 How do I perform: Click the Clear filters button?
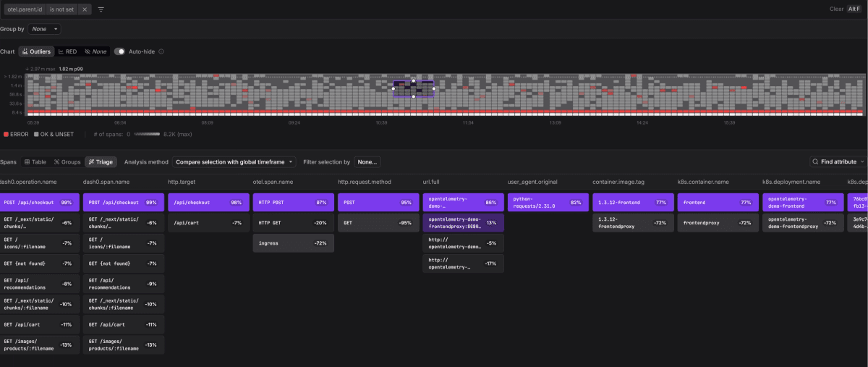click(836, 9)
